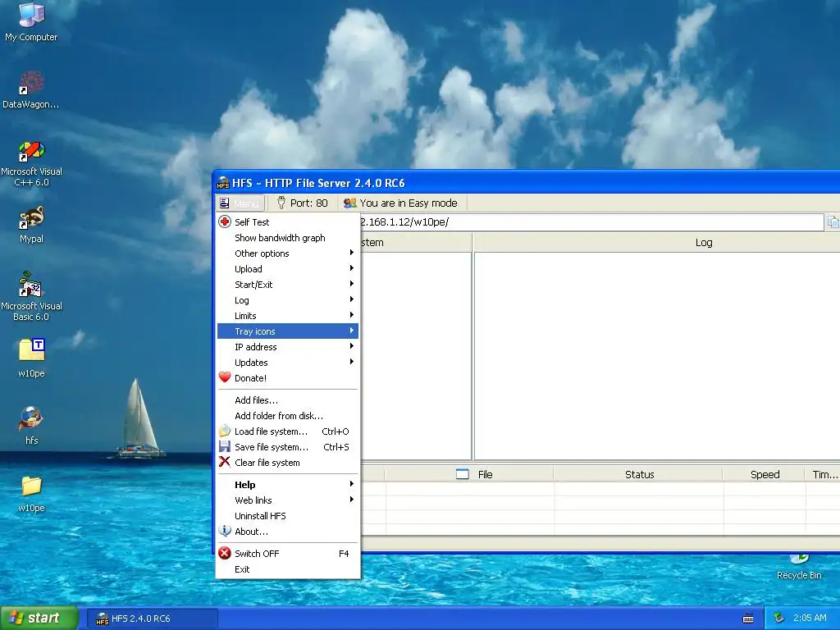Click the Status column header

coord(638,474)
